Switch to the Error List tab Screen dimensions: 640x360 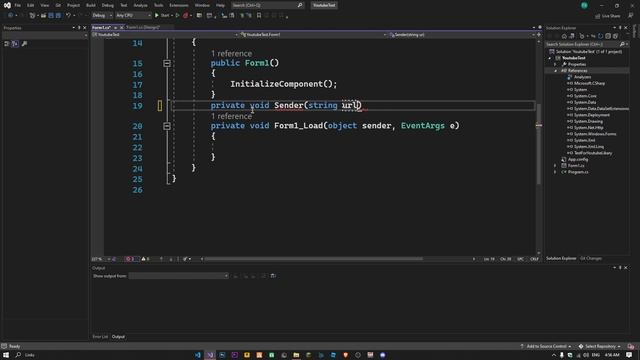(x=100, y=337)
